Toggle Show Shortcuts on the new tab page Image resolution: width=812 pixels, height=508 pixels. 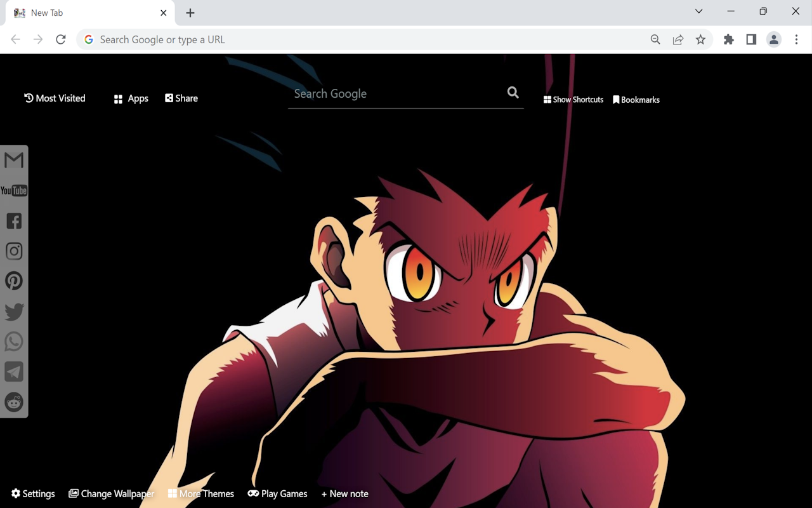pos(573,99)
